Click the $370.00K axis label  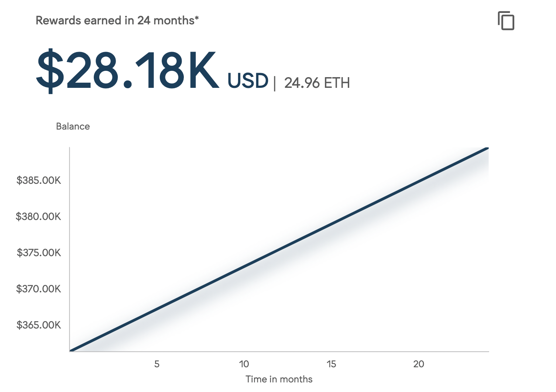[x=38, y=289]
